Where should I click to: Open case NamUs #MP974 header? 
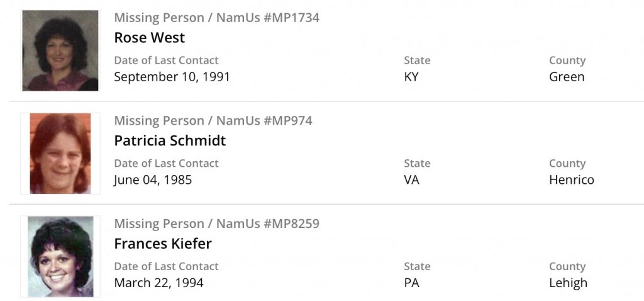coord(213,120)
